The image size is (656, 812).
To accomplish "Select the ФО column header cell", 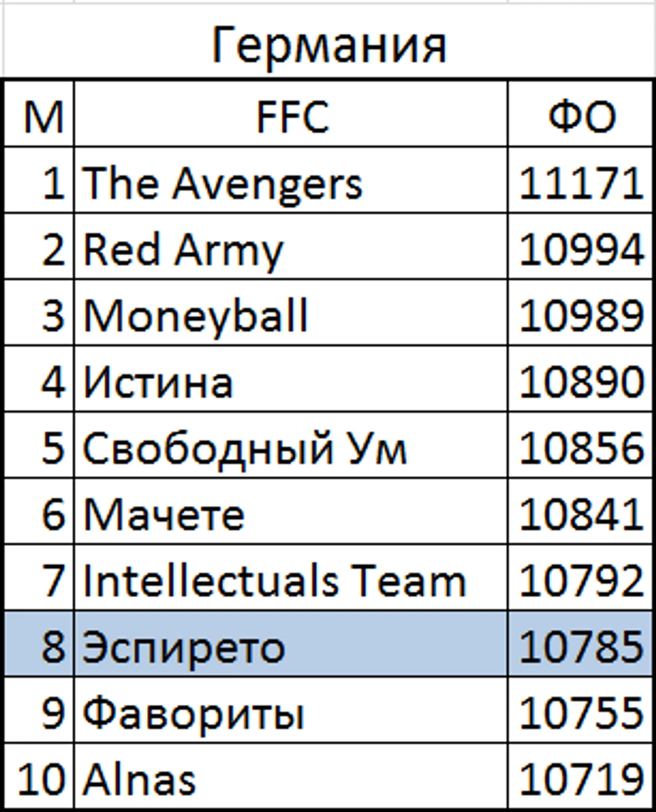I will pyautogui.click(x=581, y=116).
